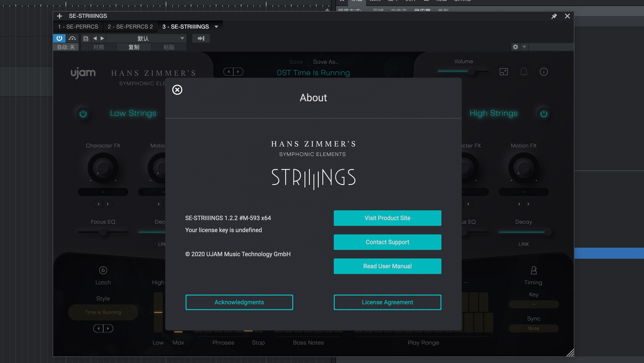Screen dimensions: 644x363
Task: Click Contact Support button
Action: coord(387,242)
